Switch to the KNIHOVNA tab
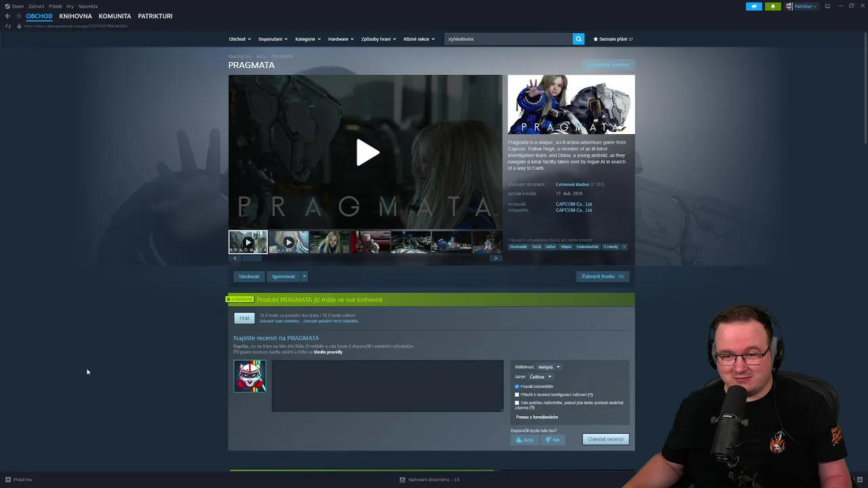 pyautogui.click(x=75, y=16)
